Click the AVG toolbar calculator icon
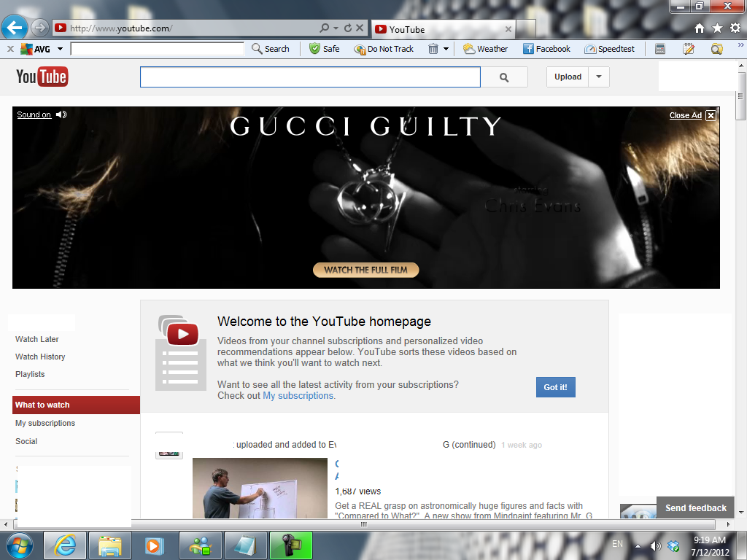Image resolution: width=747 pixels, height=560 pixels. (x=660, y=49)
